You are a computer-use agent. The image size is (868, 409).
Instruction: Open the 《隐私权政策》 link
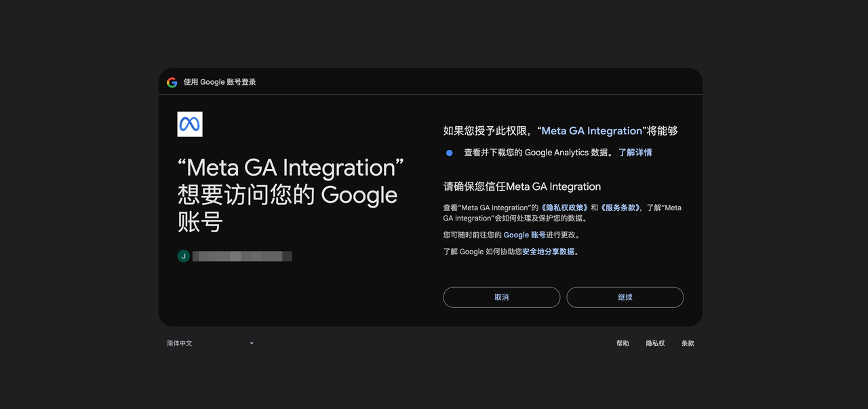coord(564,208)
